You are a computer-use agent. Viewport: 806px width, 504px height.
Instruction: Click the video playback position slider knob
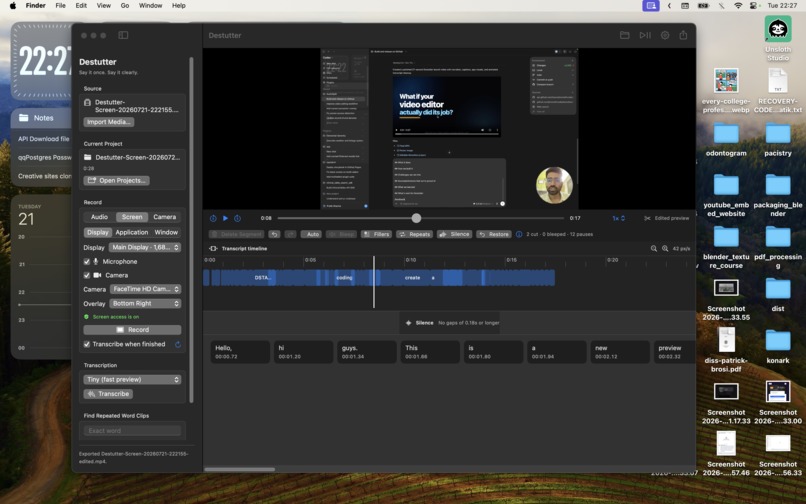[416, 218]
